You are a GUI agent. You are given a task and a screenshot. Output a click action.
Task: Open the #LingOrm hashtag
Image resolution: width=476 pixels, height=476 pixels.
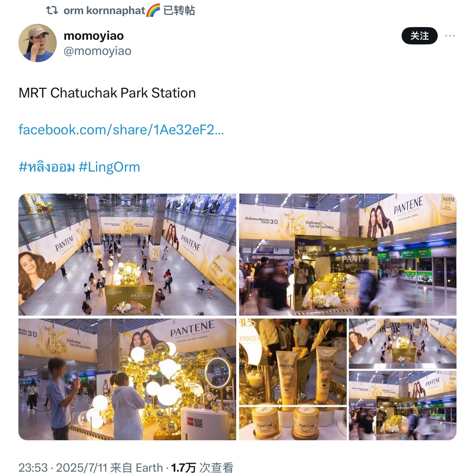109,167
